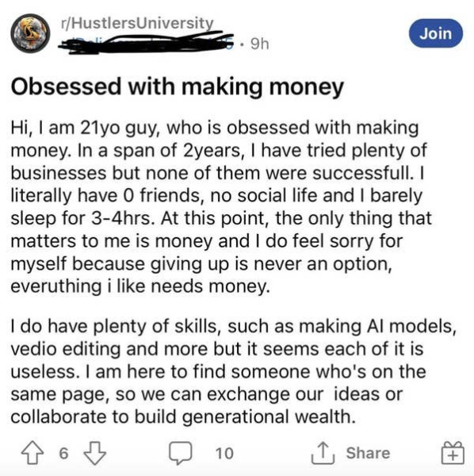Click the 9h post timestamp
Viewport: 474px width, 476px height.
coord(260,44)
